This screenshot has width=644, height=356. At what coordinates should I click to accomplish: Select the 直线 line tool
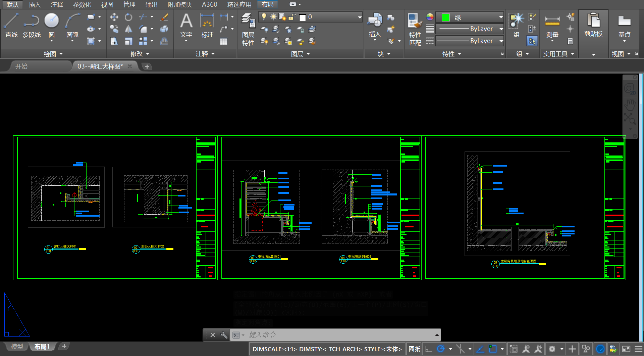[11, 26]
